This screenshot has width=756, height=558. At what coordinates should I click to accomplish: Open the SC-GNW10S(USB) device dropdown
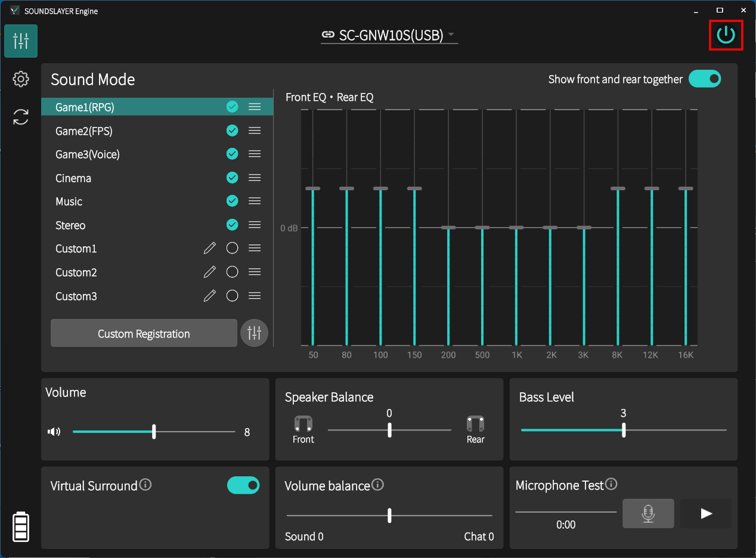[x=389, y=35]
